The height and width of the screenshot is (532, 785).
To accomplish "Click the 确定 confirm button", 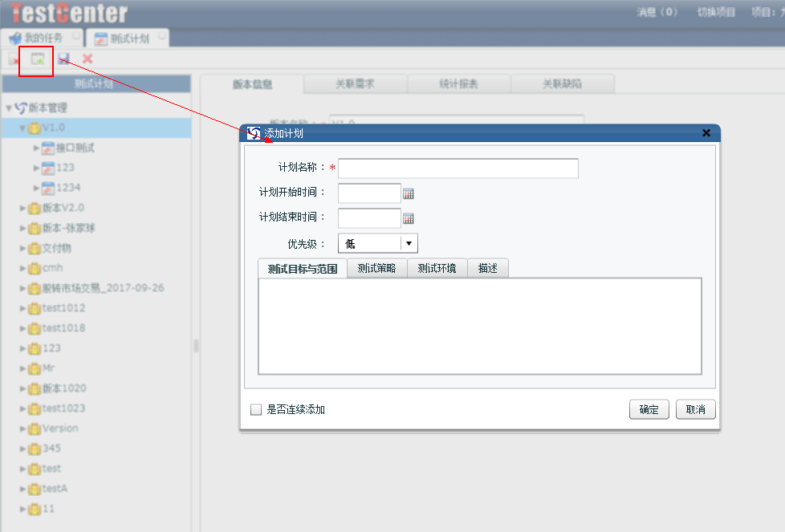I will click(649, 409).
